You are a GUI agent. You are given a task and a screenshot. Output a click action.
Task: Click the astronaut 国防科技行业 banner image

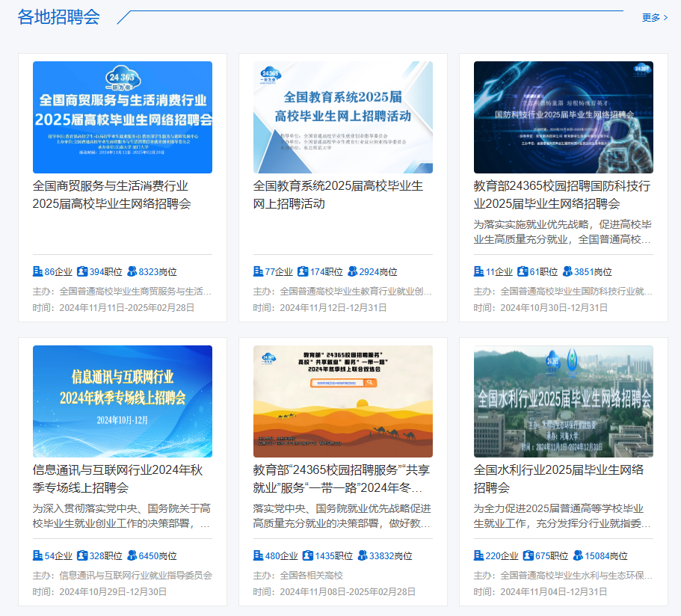click(x=563, y=117)
